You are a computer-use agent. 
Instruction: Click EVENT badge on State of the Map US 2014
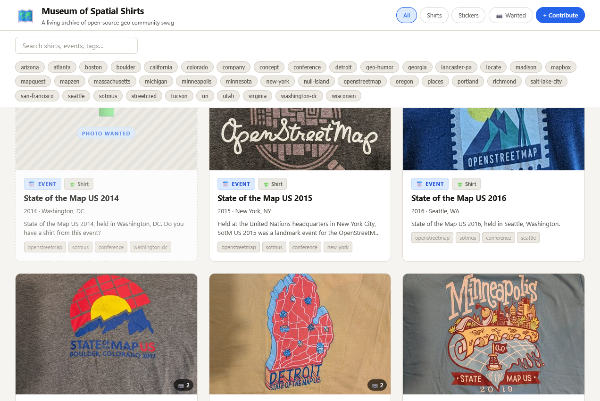coord(42,184)
